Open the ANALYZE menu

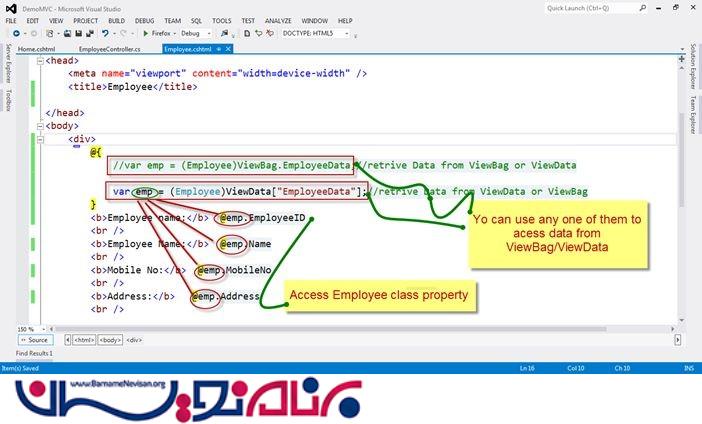pos(278,21)
